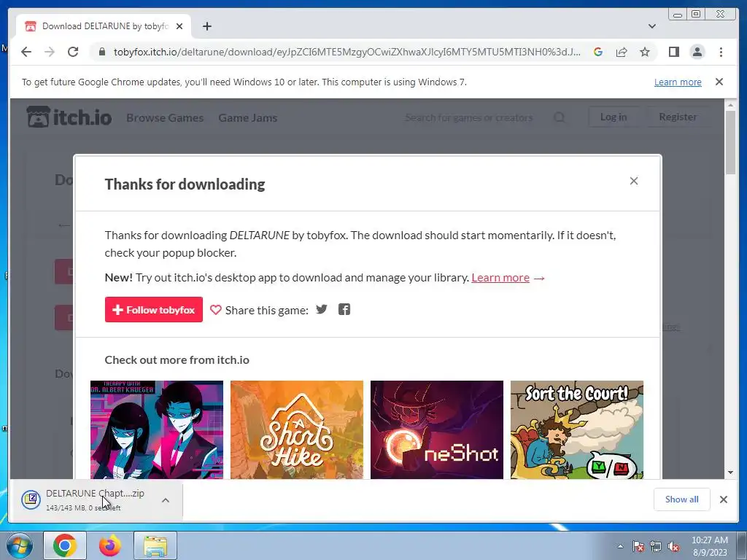This screenshot has height=560, width=747.
Task: Click Check out more from itch.io text
Action: coord(177,360)
